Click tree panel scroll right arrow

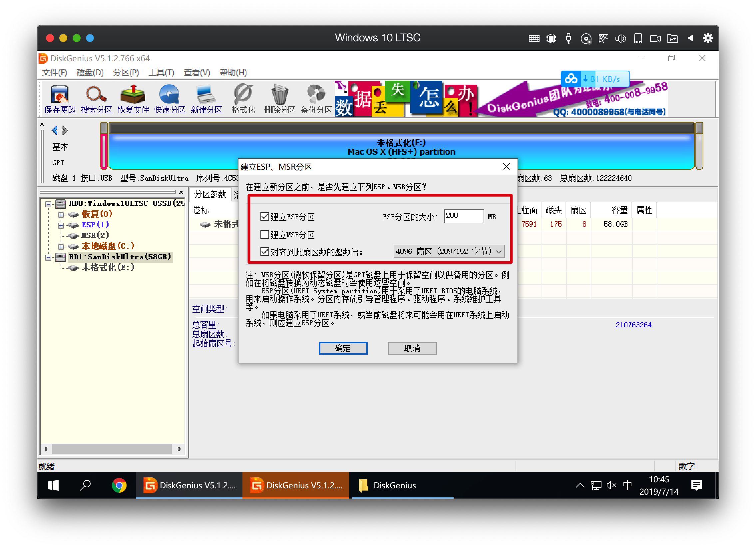click(x=179, y=449)
